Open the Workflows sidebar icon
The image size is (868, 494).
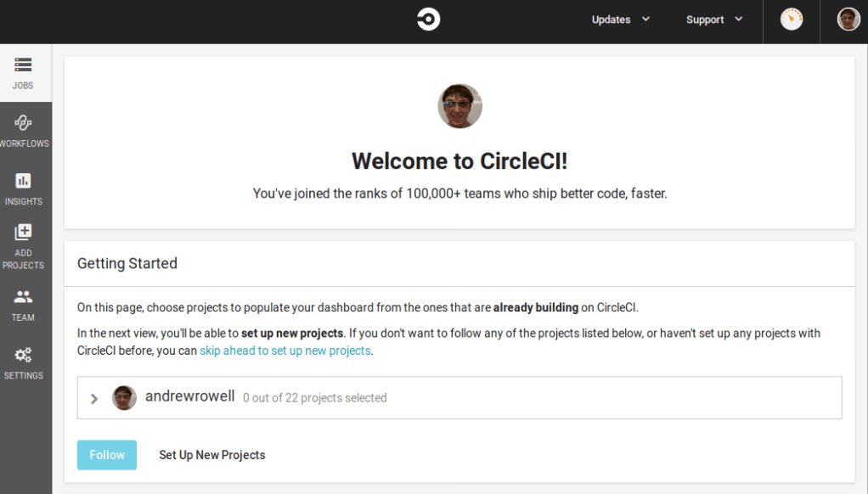(23, 123)
